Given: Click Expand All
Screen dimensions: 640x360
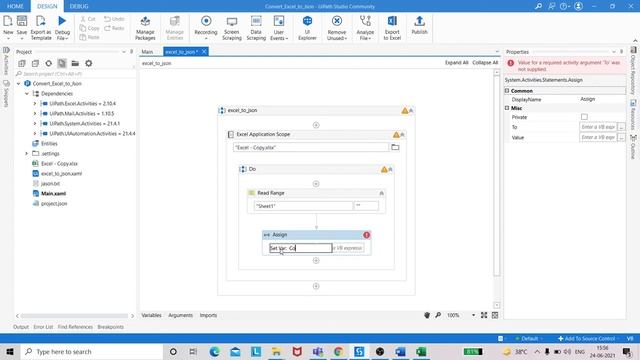Looking at the screenshot, I should coord(456,62).
